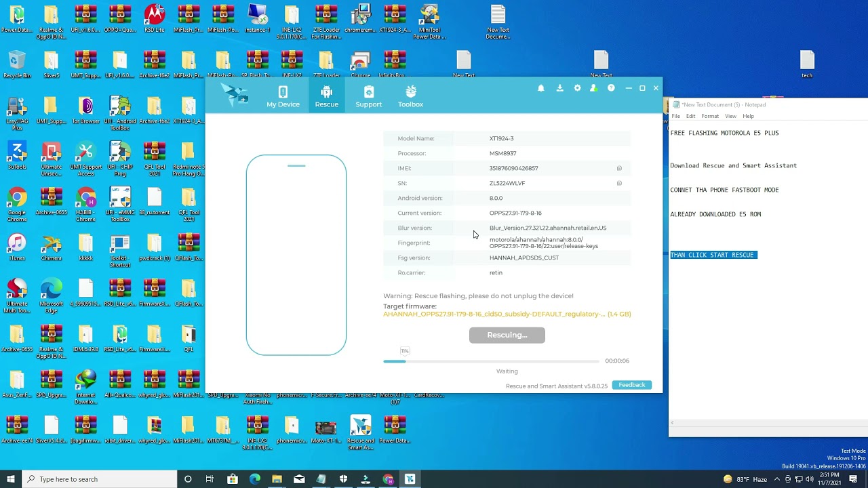Open Edit menu in Notepad
Image resolution: width=868 pixels, height=488 pixels.
pyautogui.click(x=690, y=116)
